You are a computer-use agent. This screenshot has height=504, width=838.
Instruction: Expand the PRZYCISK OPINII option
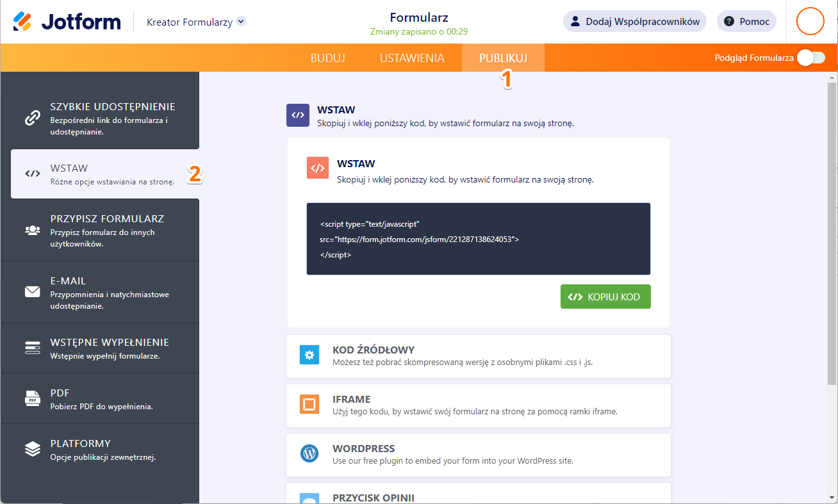tap(479, 494)
